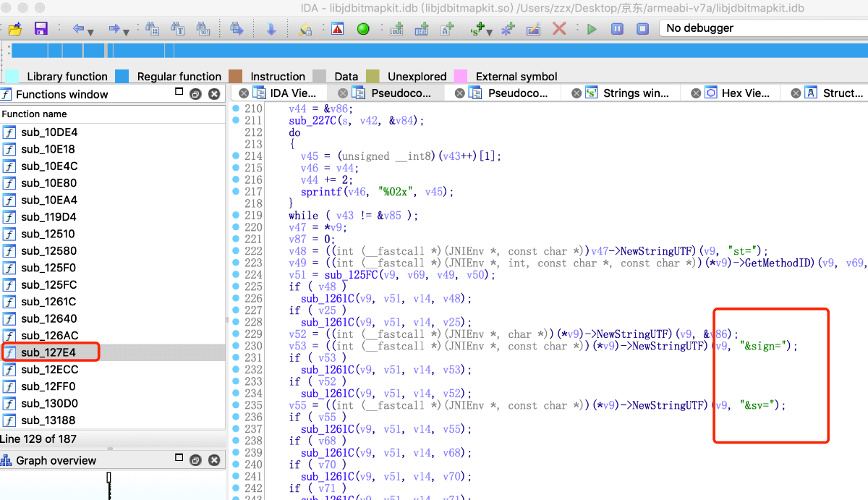Select sub_12ECC in the functions list
The image size is (868, 500).
pos(48,370)
